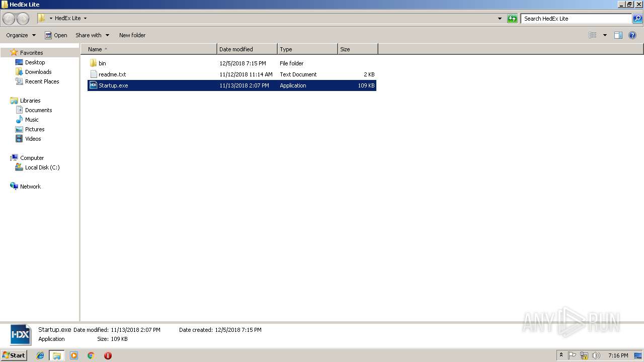Open Documents library
Screen dimensions: 644x362
[x=38, y=110]
